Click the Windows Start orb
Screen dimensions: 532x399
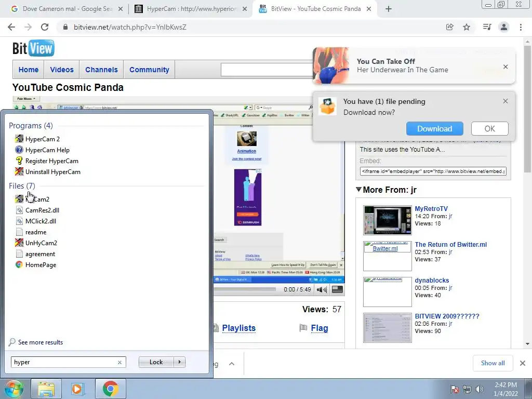click(x=14, y=389)
